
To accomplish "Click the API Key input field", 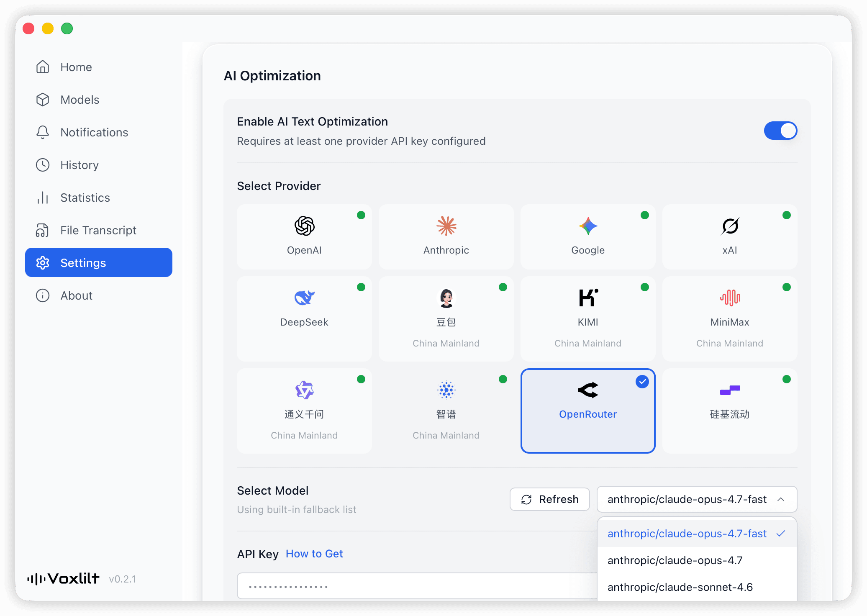I will pos(417,586).
